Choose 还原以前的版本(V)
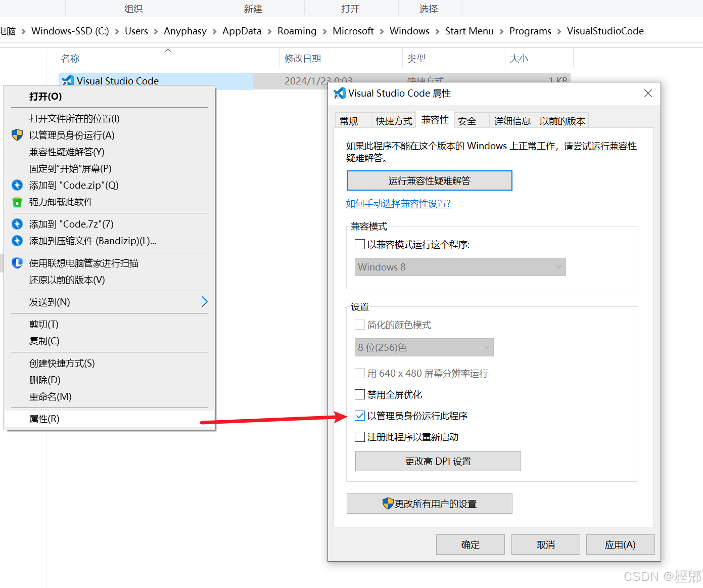The height and width of the screenshot is (588, 703). pyautogui.click(x=110, y=280)
